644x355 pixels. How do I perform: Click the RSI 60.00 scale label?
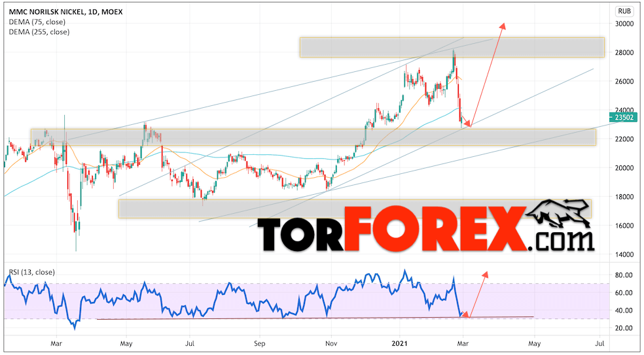(624, 293)
